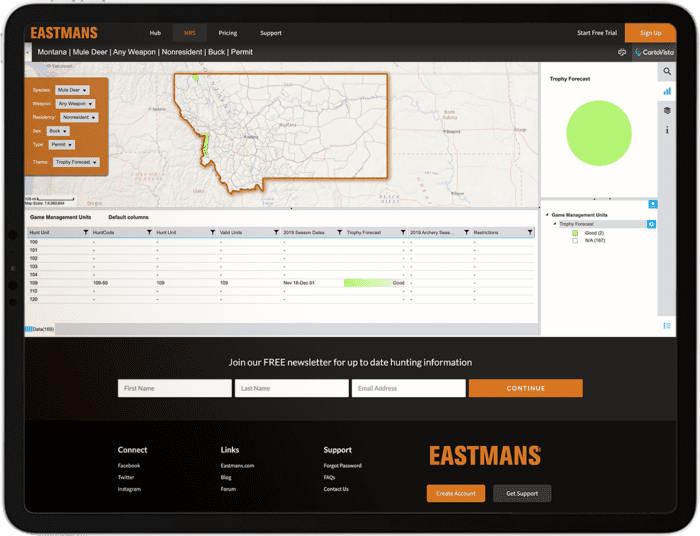Open the Type Permit dropdown
The image size is (700, 536).
coord(62,145)
